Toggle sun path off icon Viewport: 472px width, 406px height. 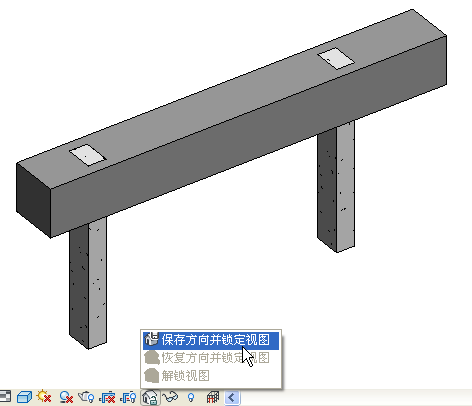44,397
